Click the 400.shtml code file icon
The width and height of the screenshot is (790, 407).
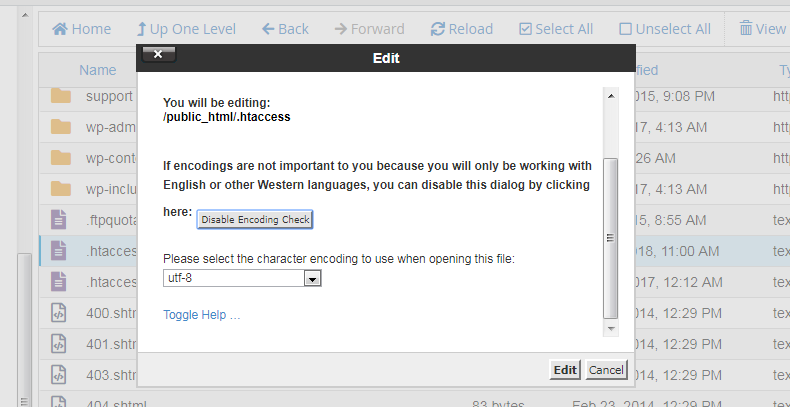[x=59, y=313]
